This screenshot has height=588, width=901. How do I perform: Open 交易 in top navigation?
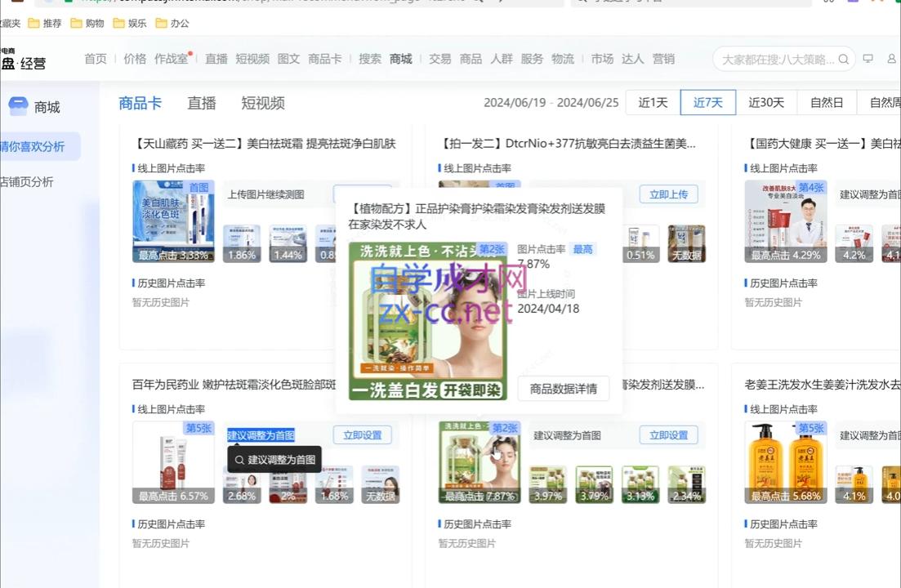[440, 59]
